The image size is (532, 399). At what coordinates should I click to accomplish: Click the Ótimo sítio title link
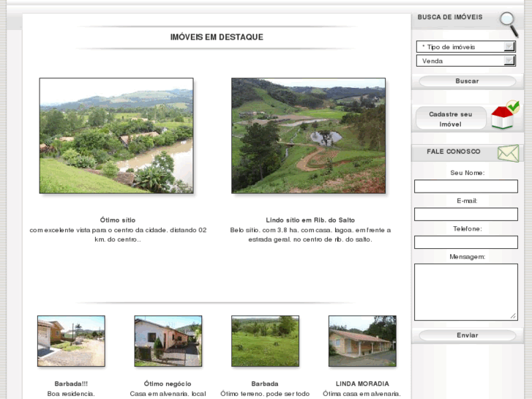118,220
